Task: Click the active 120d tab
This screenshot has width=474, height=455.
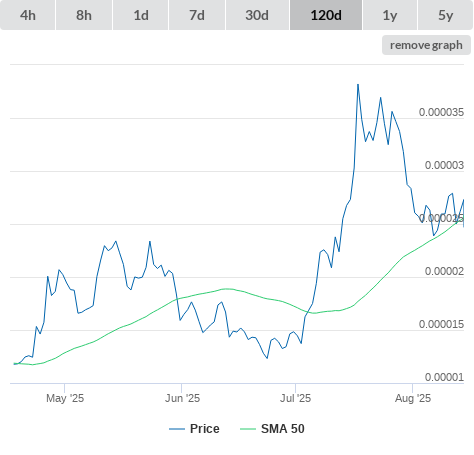Action: coord(326,15)
